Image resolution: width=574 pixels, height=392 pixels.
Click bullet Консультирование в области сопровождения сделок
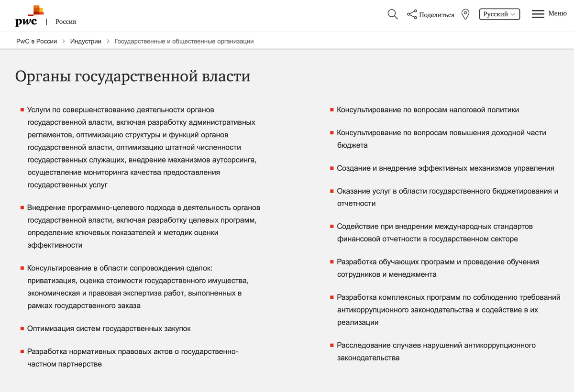click(138, 287)
